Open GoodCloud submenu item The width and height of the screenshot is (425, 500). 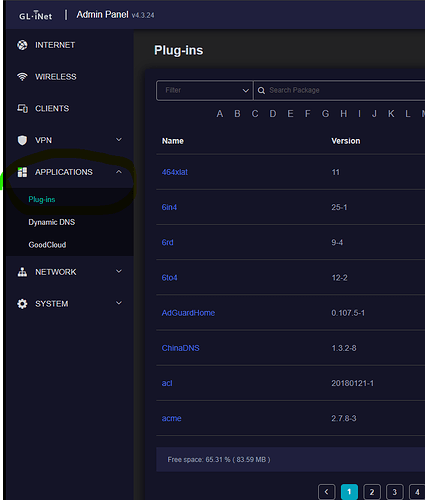click(x=47, y=245)
